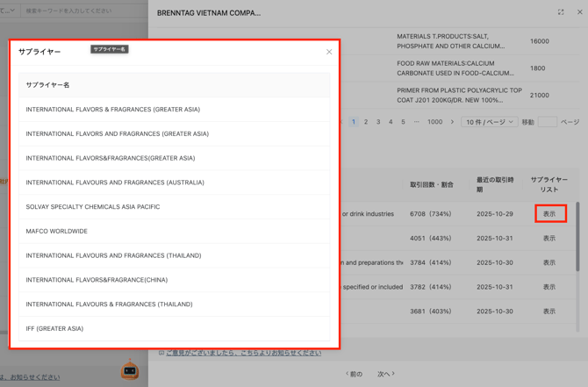Screen dimensions: 588x387
Task: Click the next page arrow in pagination
Action: (452, 122)
